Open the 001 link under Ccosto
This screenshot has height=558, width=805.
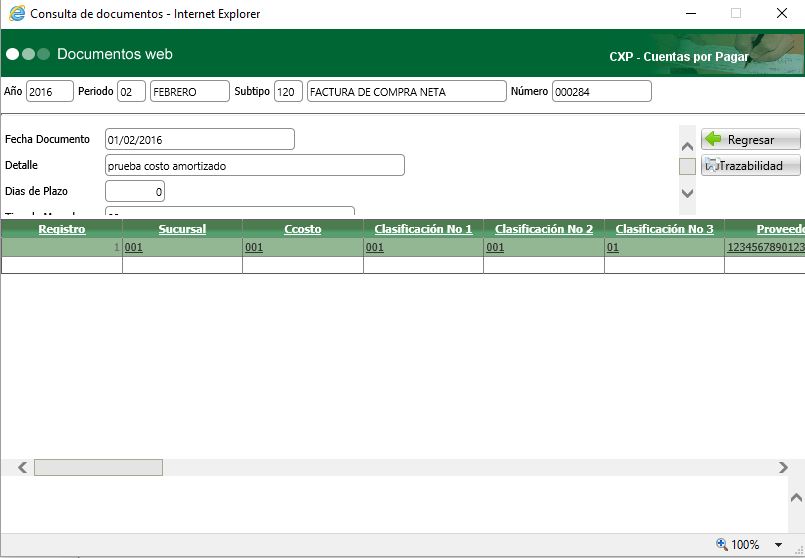coord(254,247)
